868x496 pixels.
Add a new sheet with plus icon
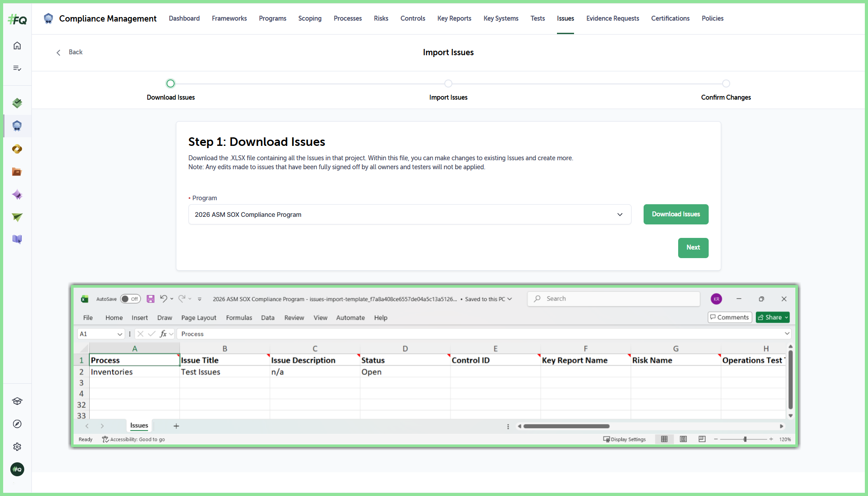[176, 426]
